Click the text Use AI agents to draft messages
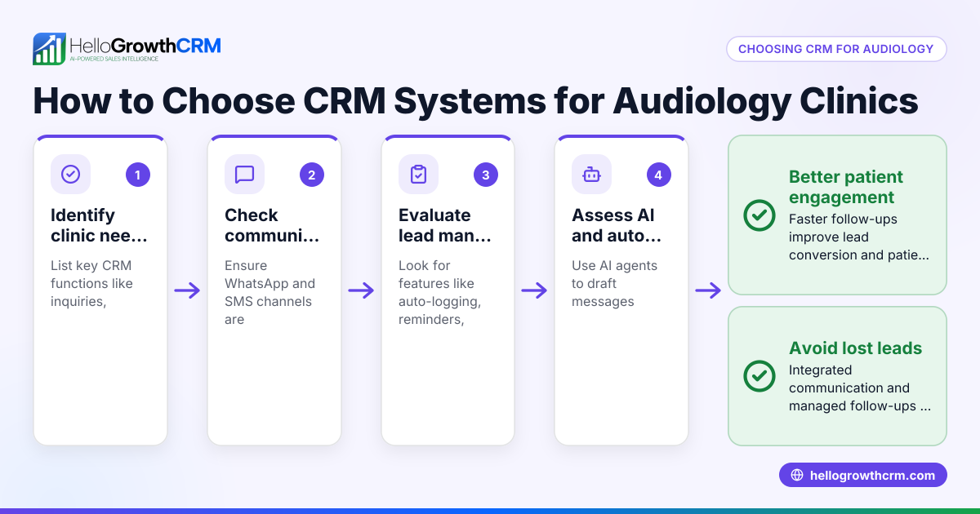Viewport: 980px width, 514px height. coord(614,284)
